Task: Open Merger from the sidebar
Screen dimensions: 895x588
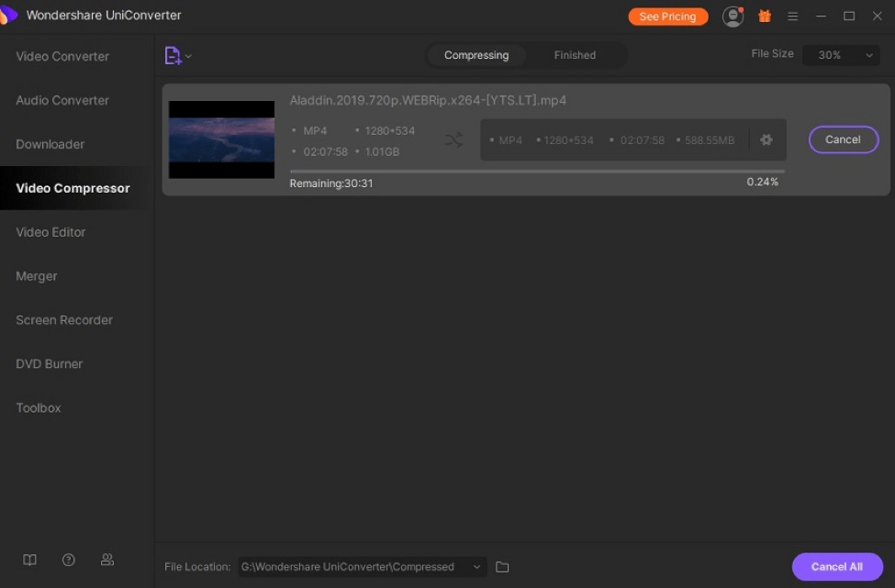Action: pyautogui.click(x=37, y=276)
